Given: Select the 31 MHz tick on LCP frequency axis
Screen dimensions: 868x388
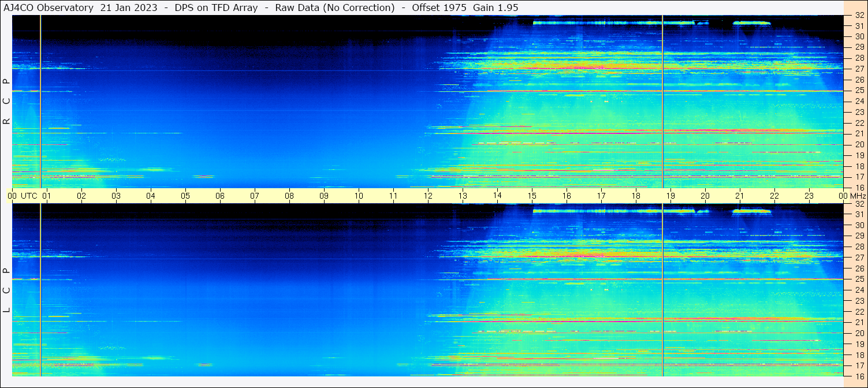Looking at the screenshot, I should pos(859,214).
